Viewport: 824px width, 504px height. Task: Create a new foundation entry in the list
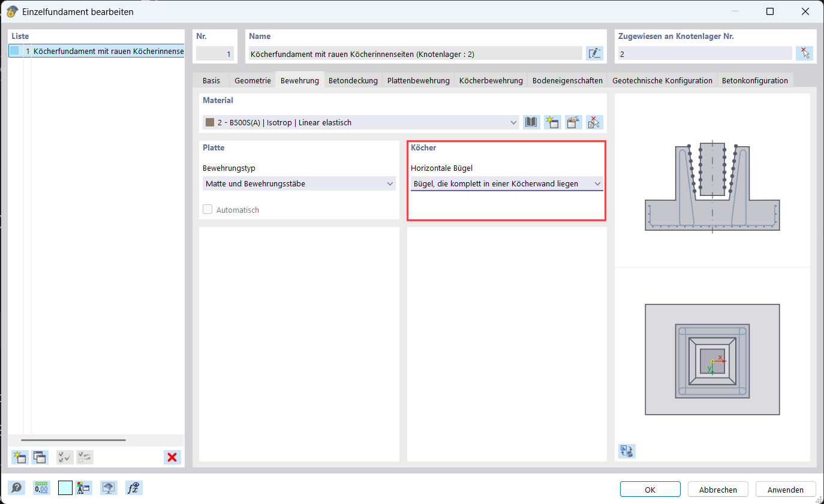[19, 457]
